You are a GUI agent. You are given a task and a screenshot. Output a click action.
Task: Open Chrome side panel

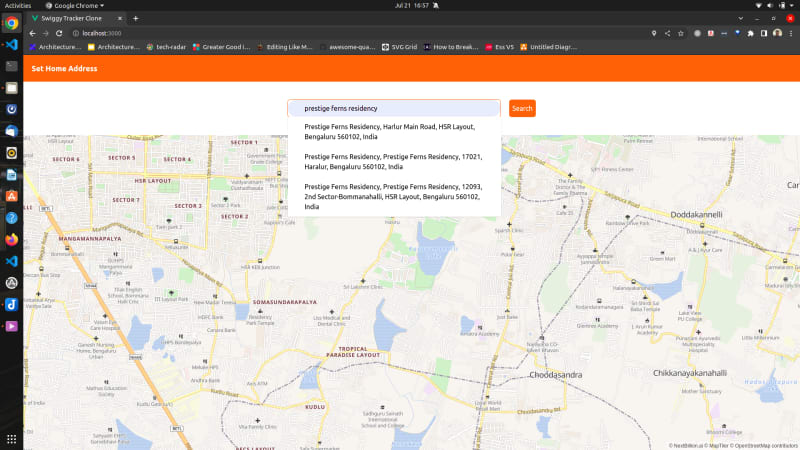pyautogui.click(x=764, y=33)
